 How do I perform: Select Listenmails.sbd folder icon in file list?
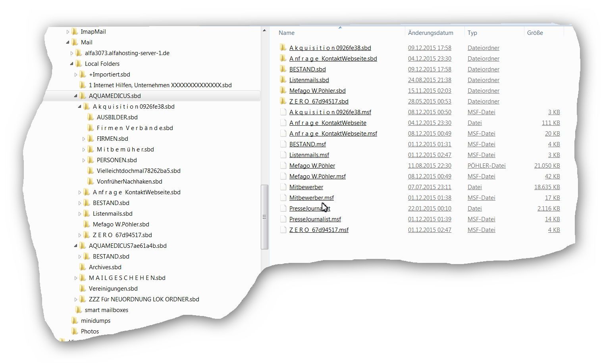[283, 80]
